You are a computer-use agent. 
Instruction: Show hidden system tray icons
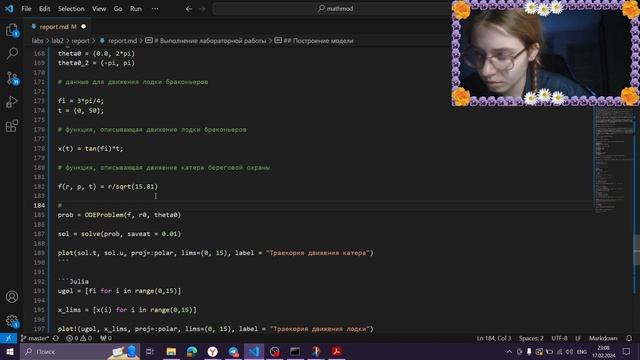(509, 352)
